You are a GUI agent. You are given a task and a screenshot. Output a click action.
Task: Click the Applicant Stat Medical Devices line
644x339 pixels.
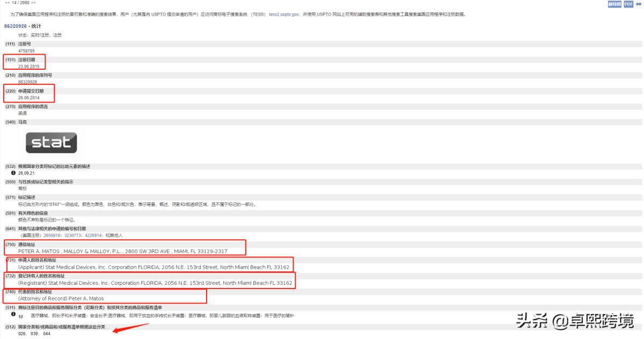(153, 267)
